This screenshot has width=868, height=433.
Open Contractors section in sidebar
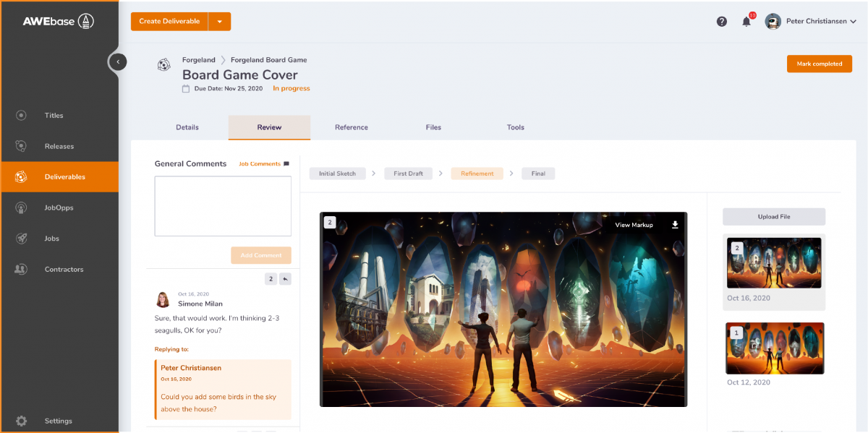click(64, 270)
